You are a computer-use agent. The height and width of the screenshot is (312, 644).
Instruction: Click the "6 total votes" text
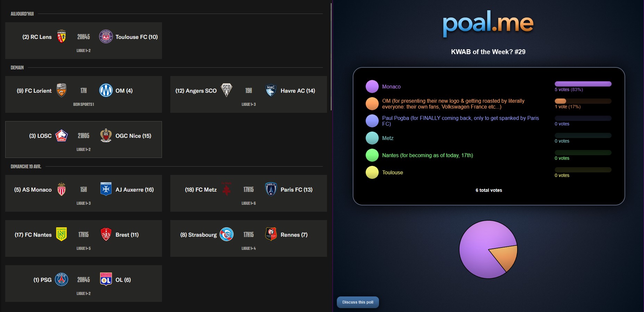489,190
